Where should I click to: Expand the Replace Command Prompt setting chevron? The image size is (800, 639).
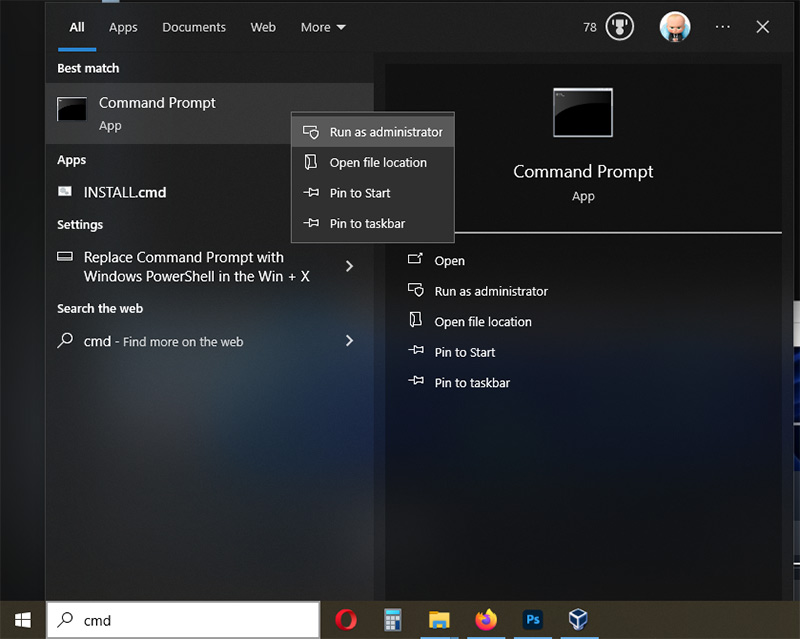pyautogui.click(x=349, y=266)
